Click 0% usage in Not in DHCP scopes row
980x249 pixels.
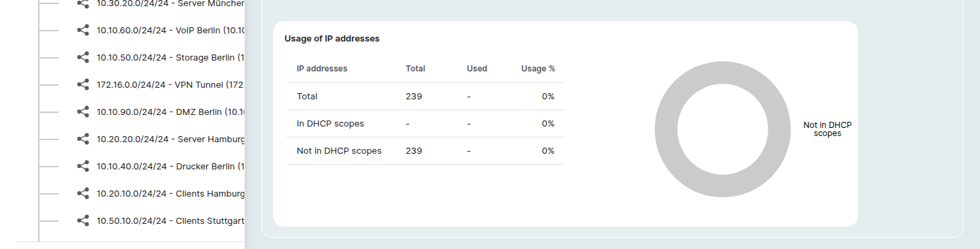click(x=549, y=151)
